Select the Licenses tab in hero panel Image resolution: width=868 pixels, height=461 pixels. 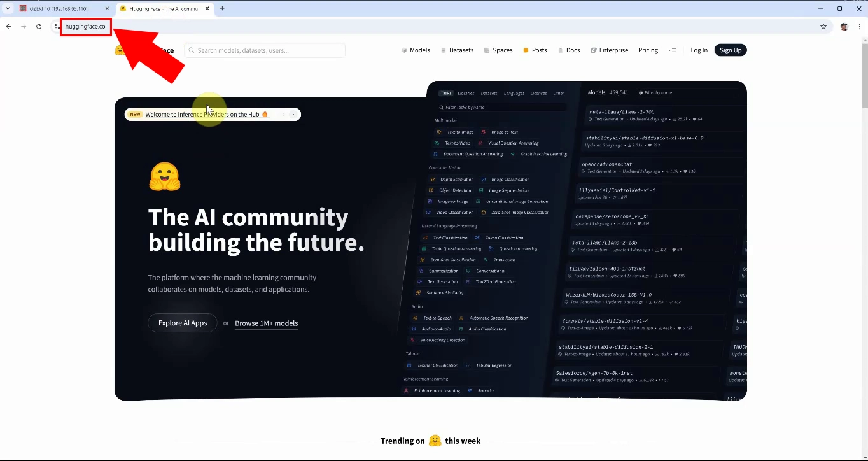point(539,93)
